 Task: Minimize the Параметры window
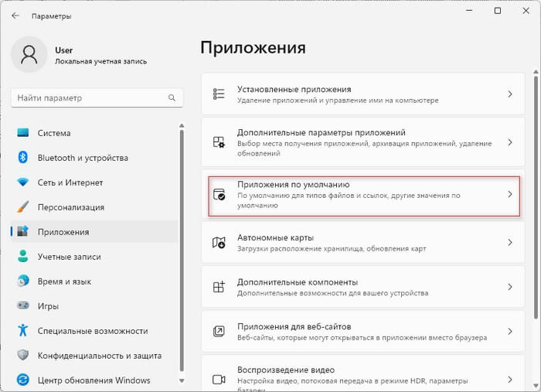click(x=469, y=11)
